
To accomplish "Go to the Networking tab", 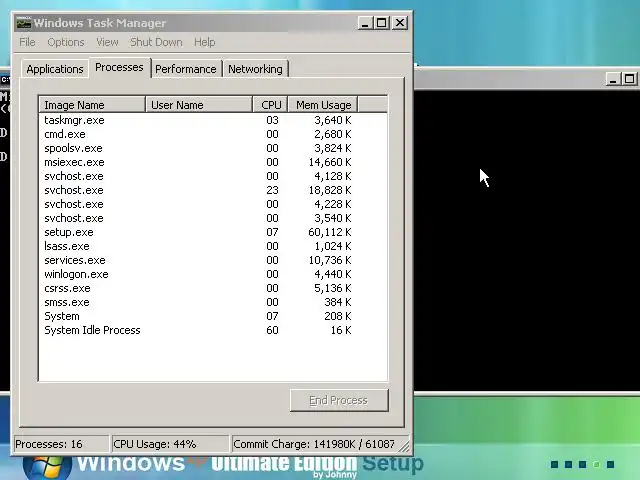I will click(x=255, y=69).
